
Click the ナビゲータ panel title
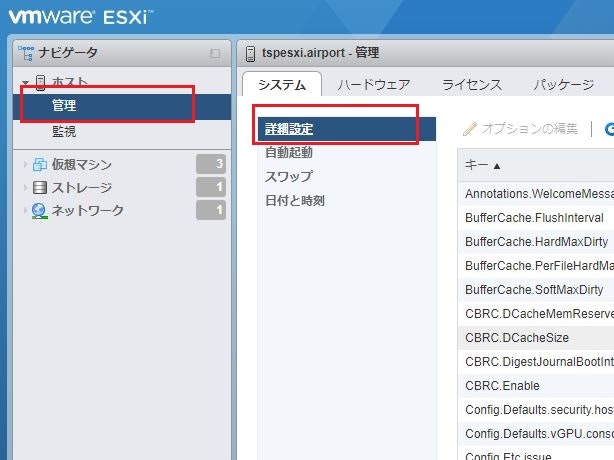coord(68,53)
